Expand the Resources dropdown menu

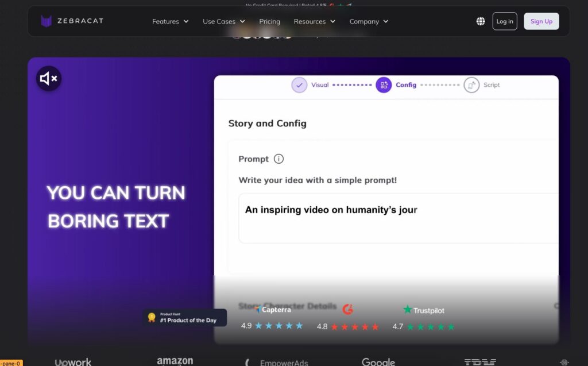tap(314, 21)
